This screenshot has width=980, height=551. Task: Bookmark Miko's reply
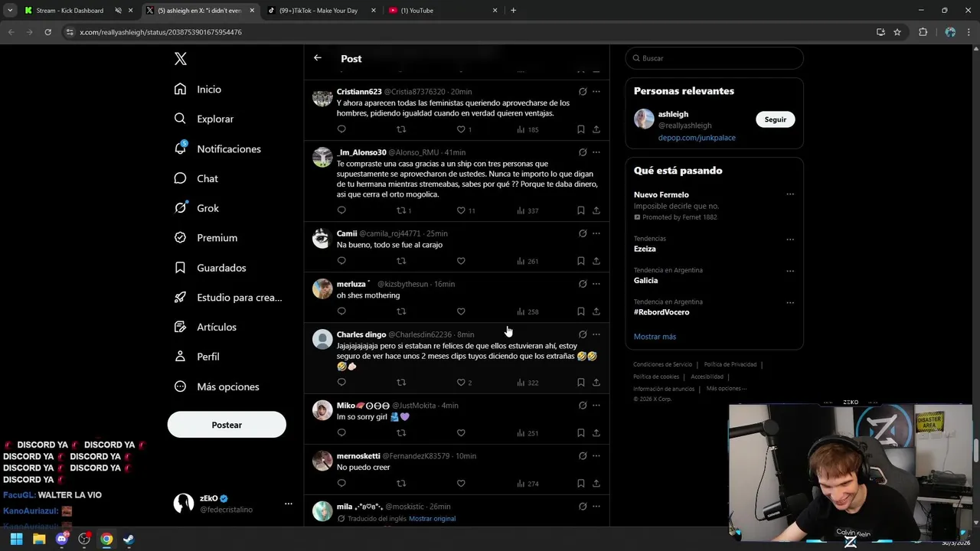[580, 433]
